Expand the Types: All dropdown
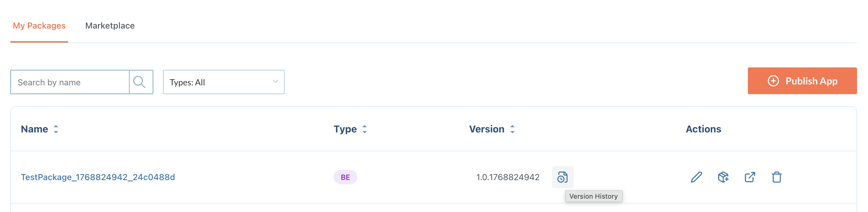 click(x=224, y=82)
